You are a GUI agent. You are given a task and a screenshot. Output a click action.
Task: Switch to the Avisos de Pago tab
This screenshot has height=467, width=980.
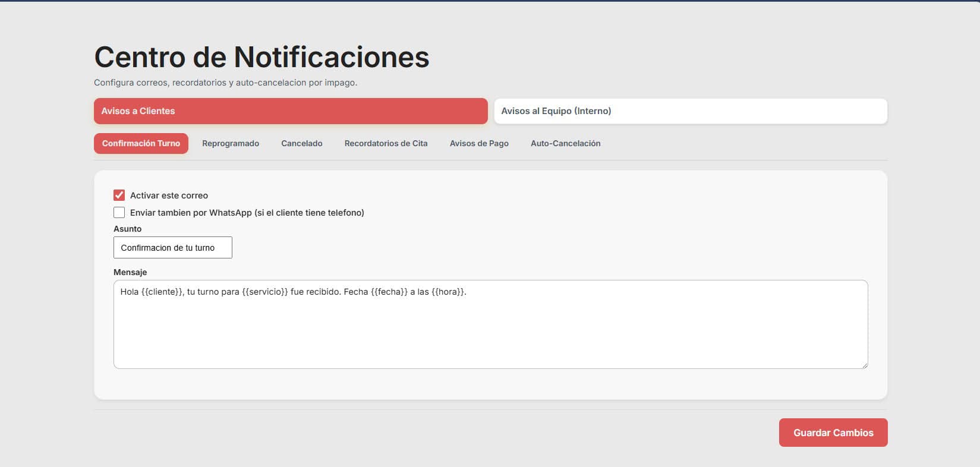479,143
